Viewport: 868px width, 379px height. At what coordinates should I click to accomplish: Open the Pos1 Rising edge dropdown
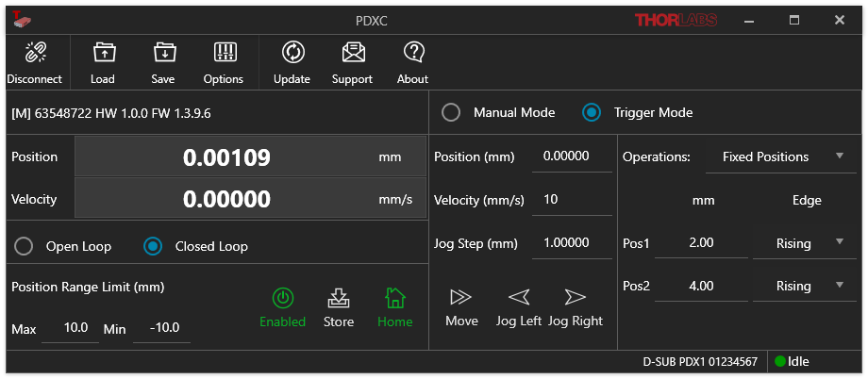pyautogui.click(x=805, y=243)
